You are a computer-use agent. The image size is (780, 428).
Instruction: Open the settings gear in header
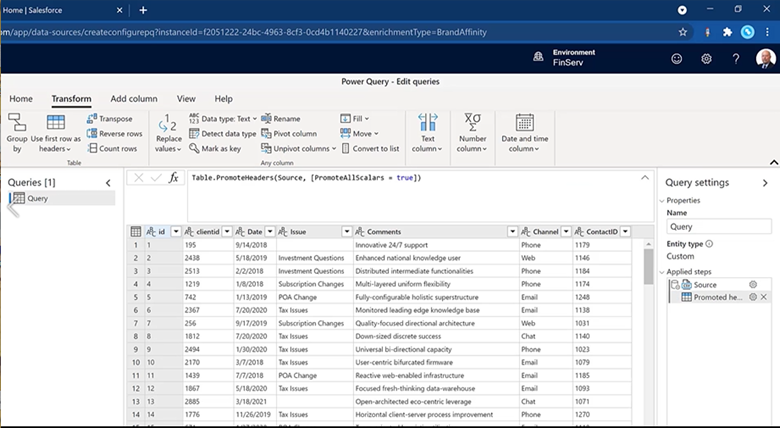(706, 59)
